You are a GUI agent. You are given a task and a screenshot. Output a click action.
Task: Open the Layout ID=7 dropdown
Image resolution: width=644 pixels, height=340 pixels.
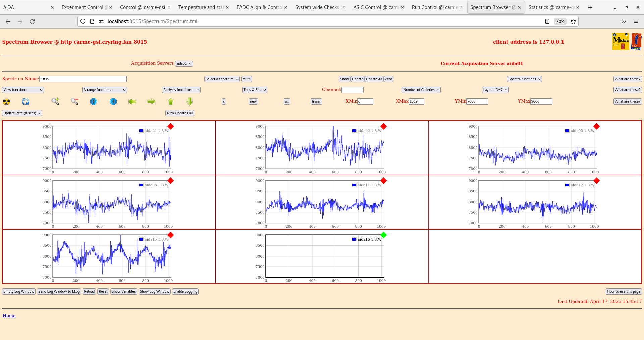[x=495, y=90]
